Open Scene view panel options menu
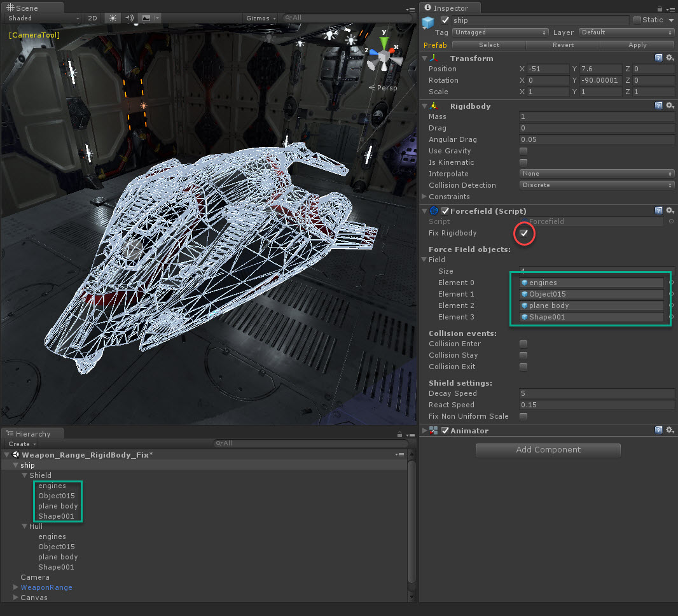678x616 pixels. coord(410,10)
